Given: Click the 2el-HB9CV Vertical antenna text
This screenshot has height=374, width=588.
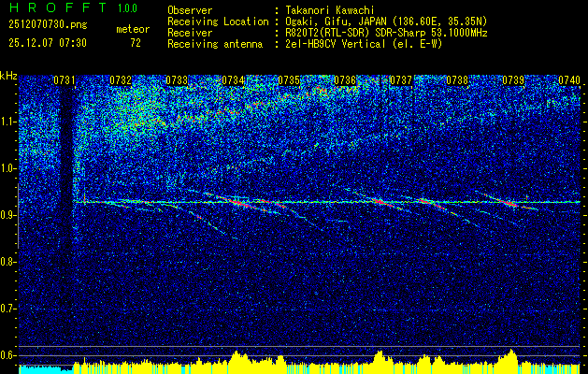Looking at the screenshot, I should 364,44.
